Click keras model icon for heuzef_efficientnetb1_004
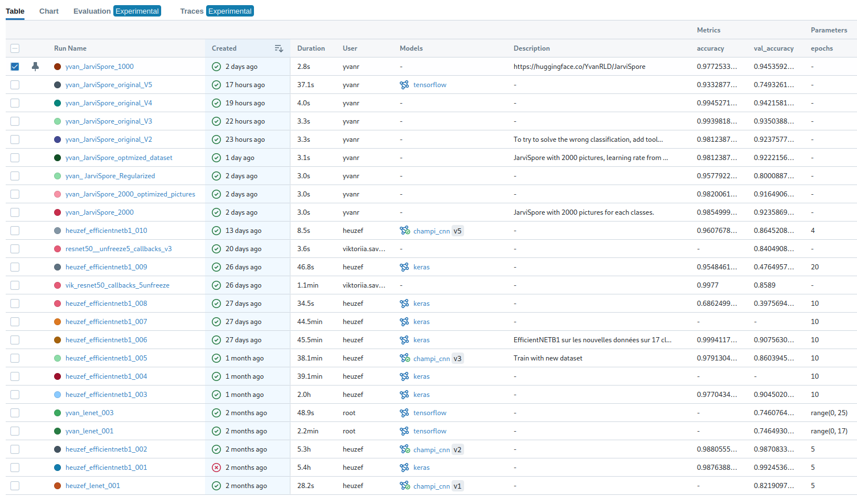 pos(404,376)
